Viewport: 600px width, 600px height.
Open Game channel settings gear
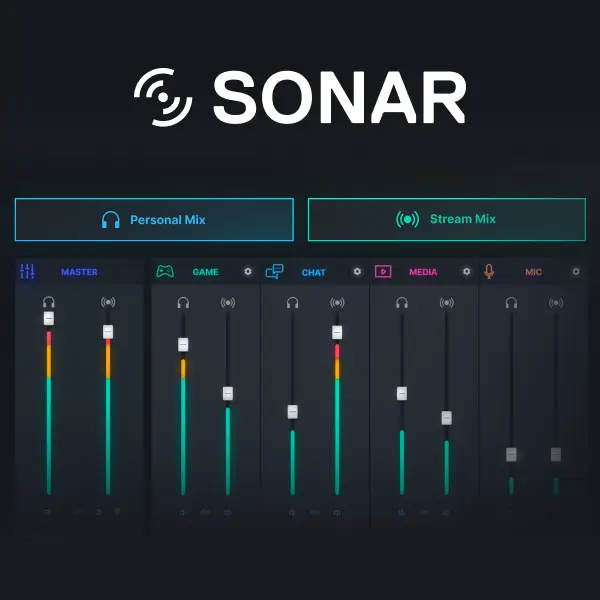coord(248,271)
